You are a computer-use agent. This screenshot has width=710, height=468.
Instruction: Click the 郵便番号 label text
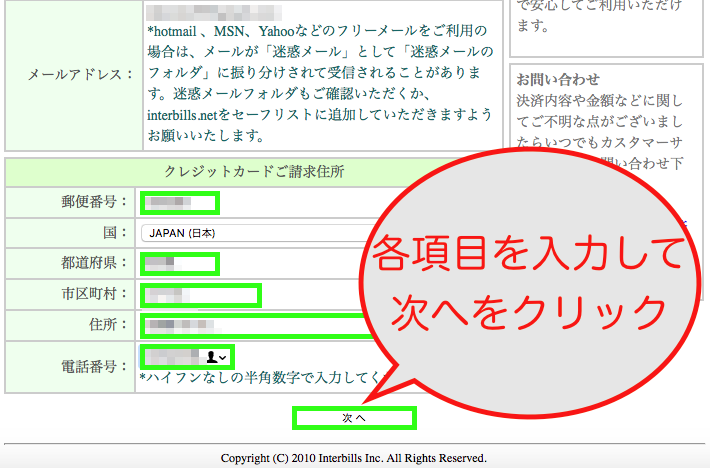click(95, 202)
